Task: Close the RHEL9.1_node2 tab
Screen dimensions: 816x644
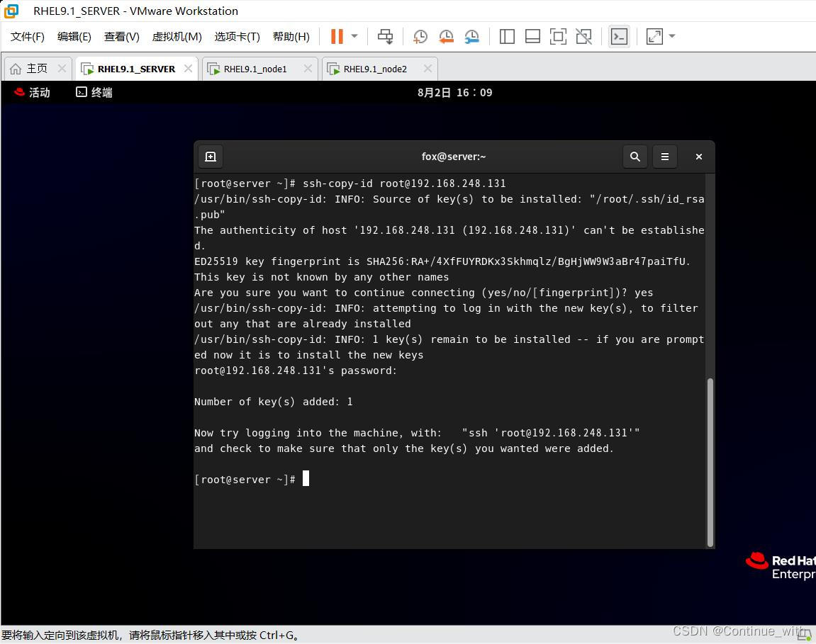Action: (x=427, y=69)
